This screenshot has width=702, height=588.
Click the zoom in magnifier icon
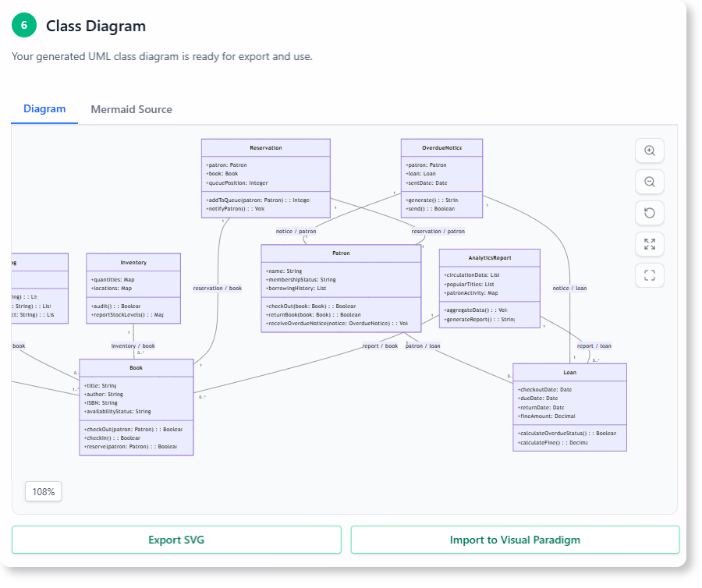(x=649, y=151)
